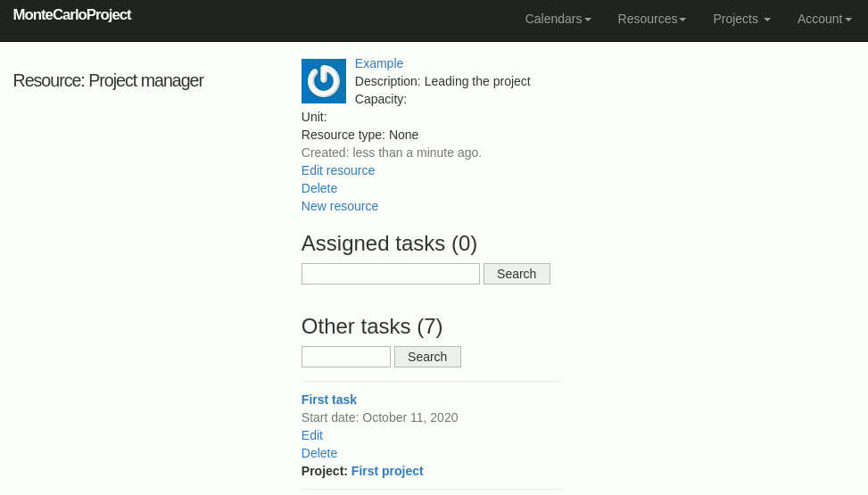The image size is (868, 495).
Task: Click the Resource: Project manager page title
Action: point(108,81)
